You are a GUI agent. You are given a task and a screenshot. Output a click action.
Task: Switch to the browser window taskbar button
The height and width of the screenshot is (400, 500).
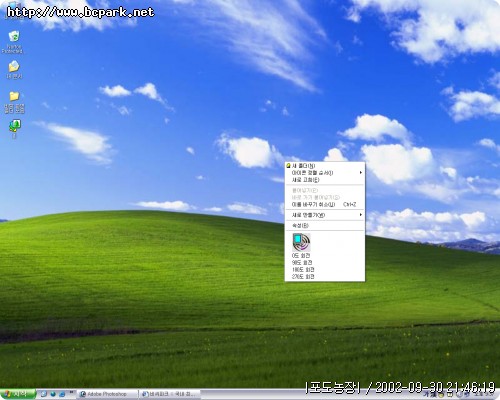[169, 394]
